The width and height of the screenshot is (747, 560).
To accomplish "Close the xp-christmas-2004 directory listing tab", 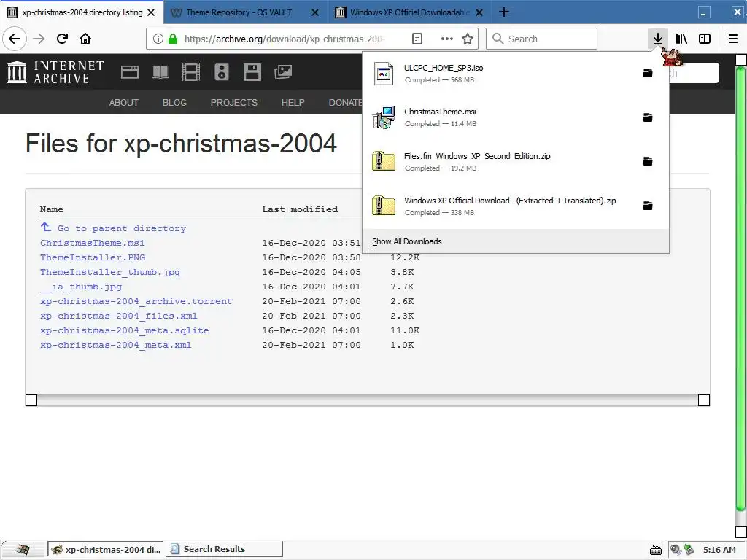I will (x=151, y=12).
